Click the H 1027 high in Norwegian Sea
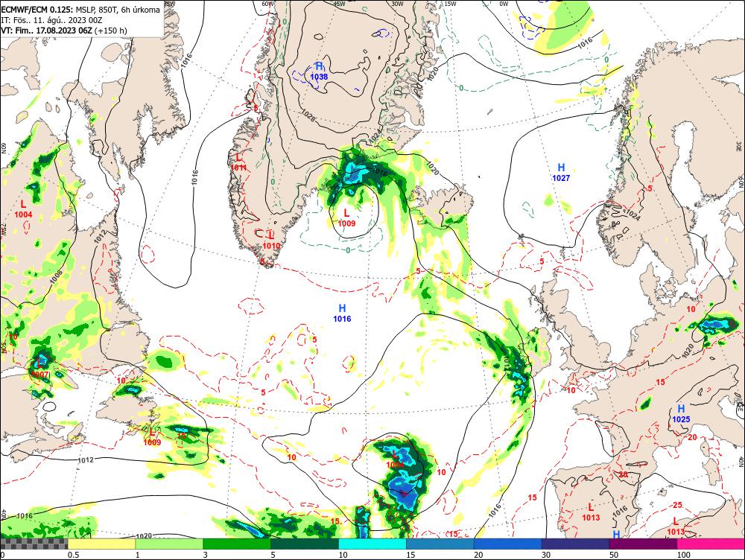This screenshot has height=560, width=745. tap(561, 173)
